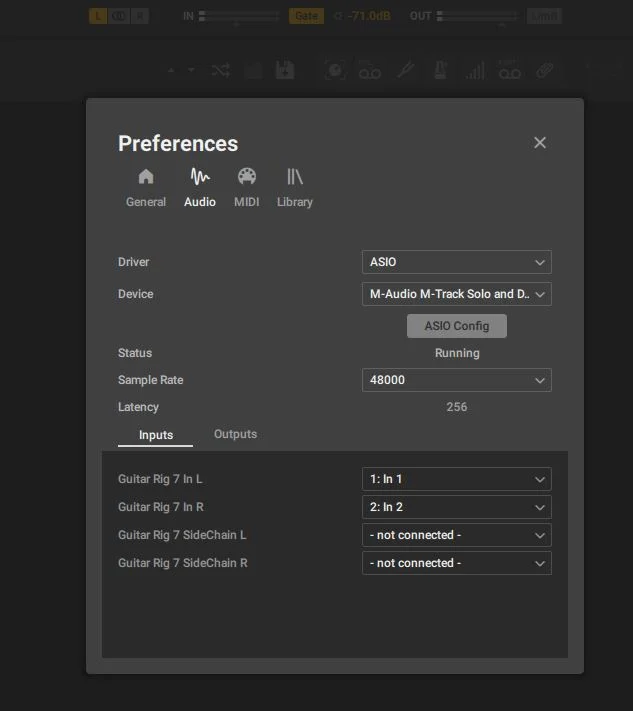Click the ASIO Config button
633x711 pixels.
pyautogui.click(x=456, y=326)
